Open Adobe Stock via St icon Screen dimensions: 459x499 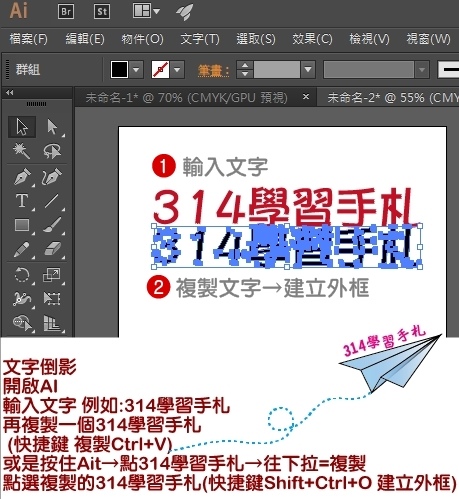(102, 12)
